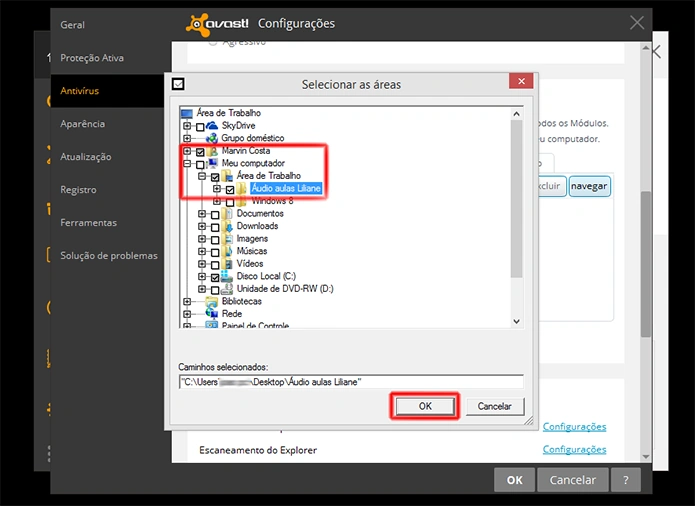Screen dimensions: 695x506
Task: Click the Unidade de DVD-RW (D:) icon
Action: tap(227, 289)
